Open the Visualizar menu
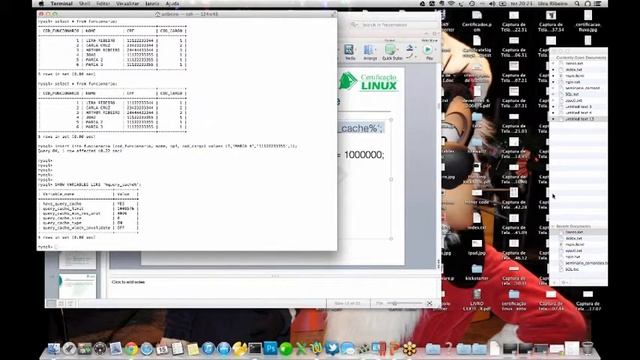This screenshot has width=640, height=360. (127, 4)
